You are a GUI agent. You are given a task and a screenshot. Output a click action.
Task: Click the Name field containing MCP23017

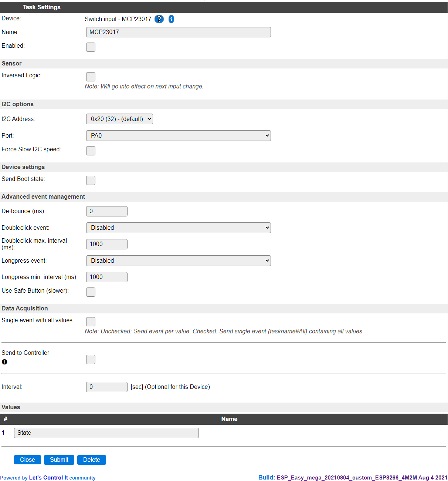(179, 32)
